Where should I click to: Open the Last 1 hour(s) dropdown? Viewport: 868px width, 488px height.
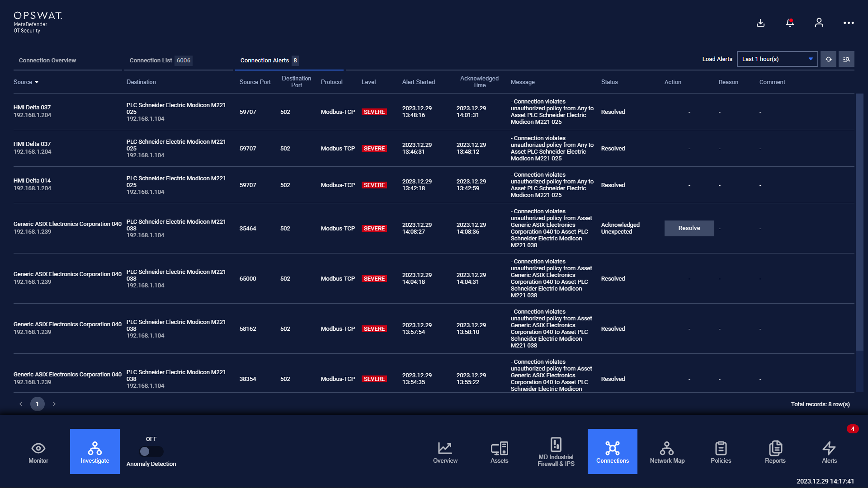(777, 59)
